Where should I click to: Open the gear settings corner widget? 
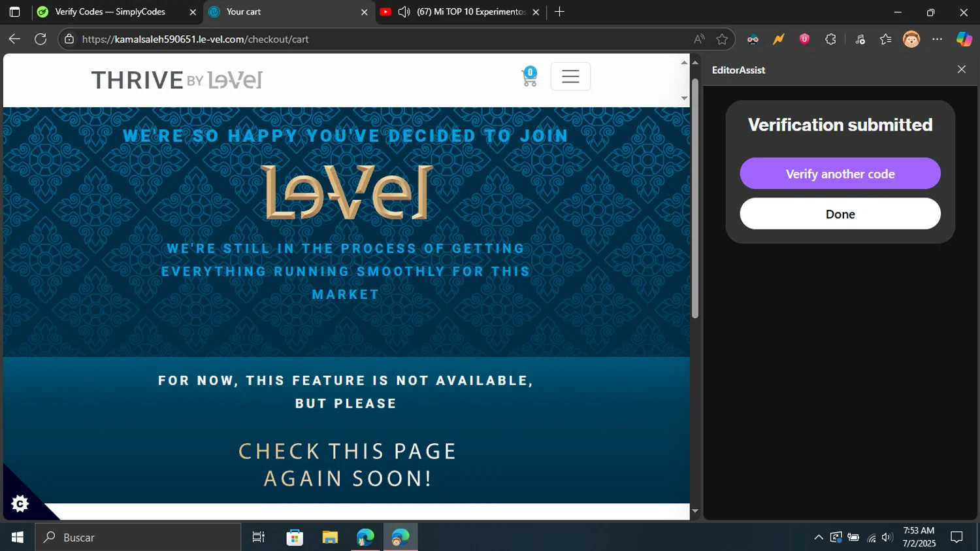tap(20, 503)
